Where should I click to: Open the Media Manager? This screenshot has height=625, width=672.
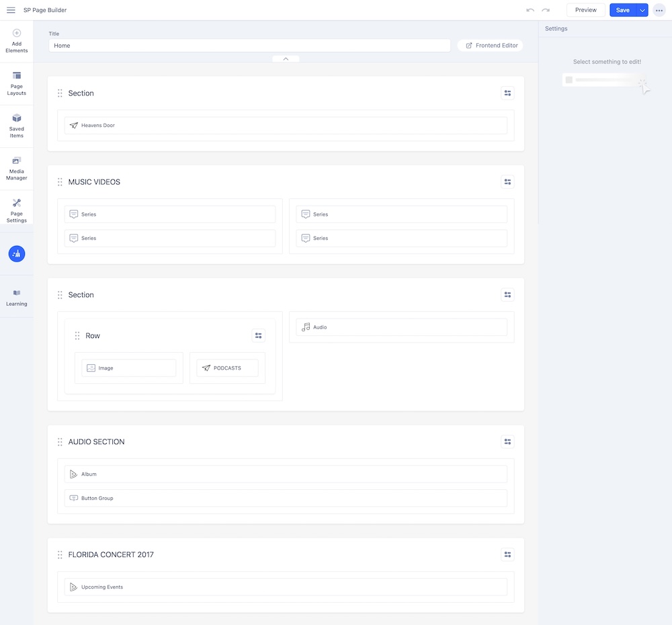coord(17,168)
